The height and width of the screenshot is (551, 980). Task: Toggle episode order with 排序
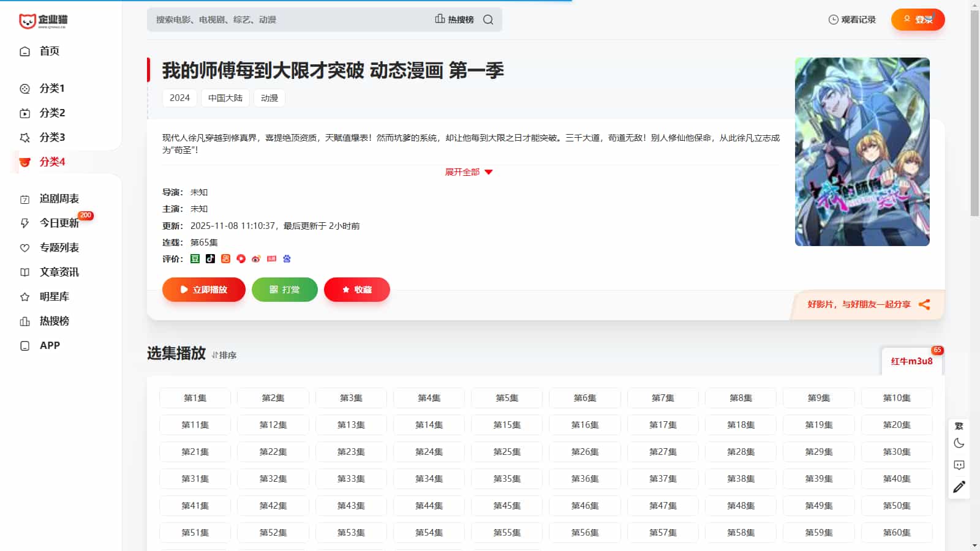click(224, 355)
